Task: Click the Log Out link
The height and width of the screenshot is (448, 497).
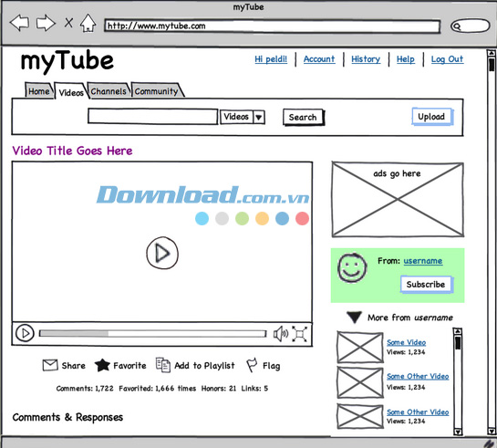Action: point(447,59)
